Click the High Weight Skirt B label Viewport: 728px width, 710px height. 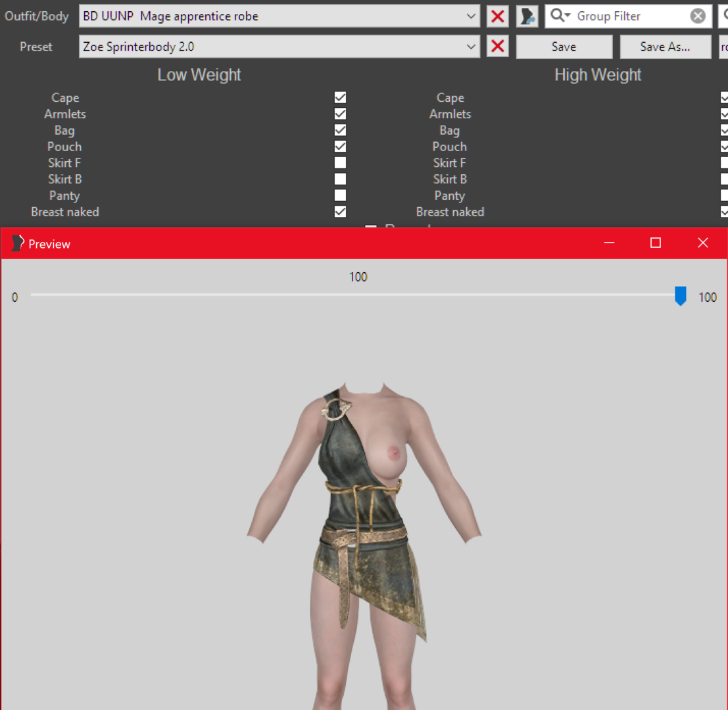coord(450,179)
